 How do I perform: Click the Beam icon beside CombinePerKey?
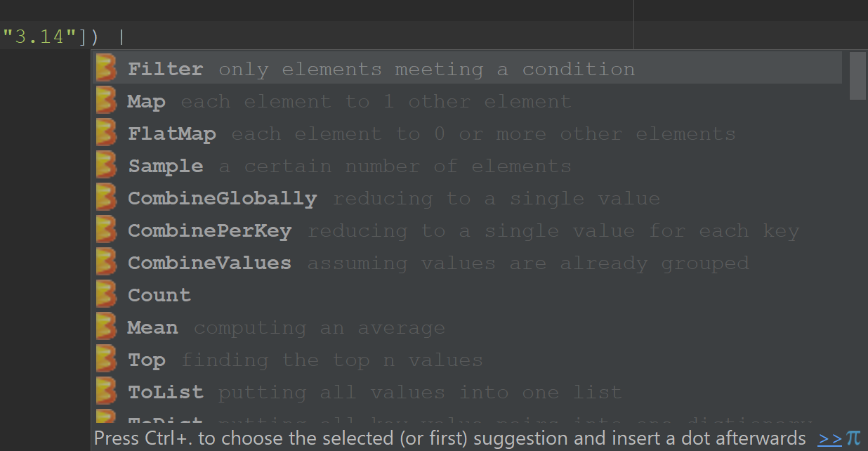point(106,230)
